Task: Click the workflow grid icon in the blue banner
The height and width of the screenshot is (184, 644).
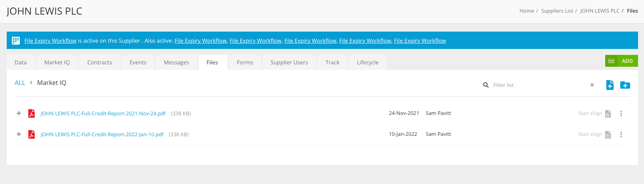Action: (16, 40)
